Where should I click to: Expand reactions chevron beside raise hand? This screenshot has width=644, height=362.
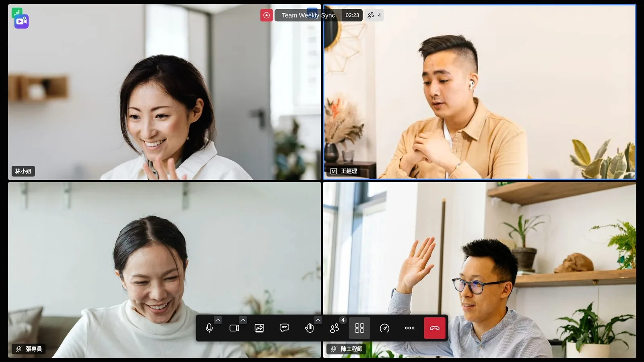click(318, 320)
